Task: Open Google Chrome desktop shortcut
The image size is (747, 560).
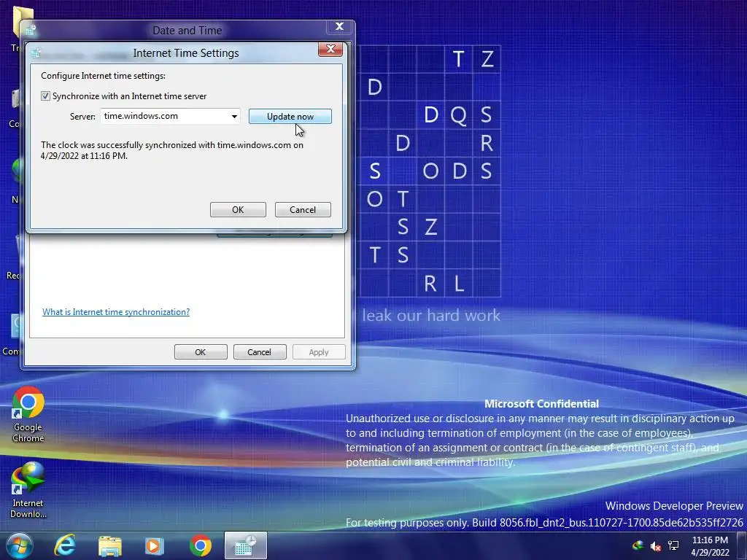Action: pyautogui.click(x=28, y=415)
